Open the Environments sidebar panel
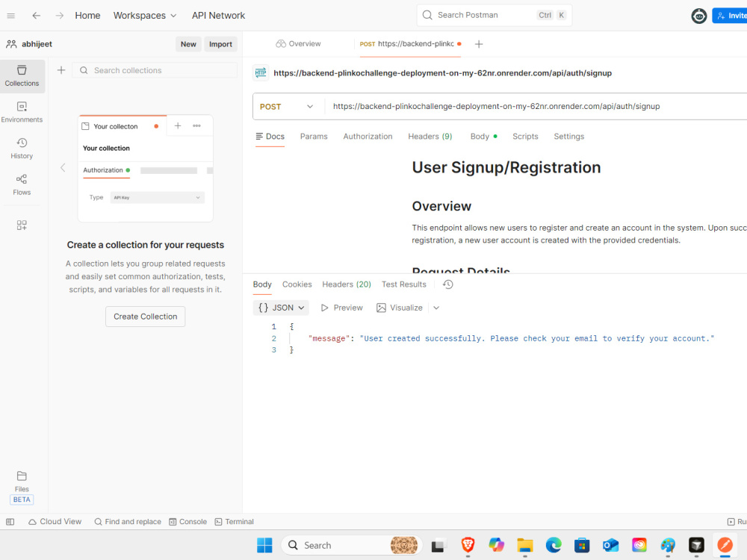 22,113
